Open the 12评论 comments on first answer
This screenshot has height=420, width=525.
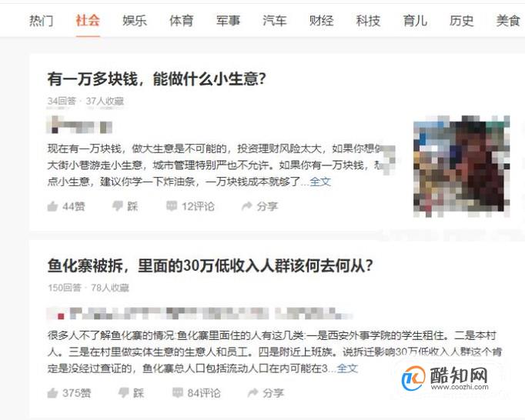pyautogui.click(x=190, y=206)
